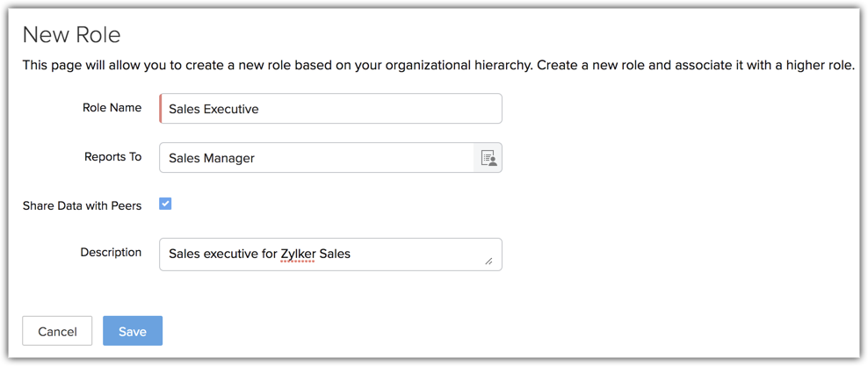
Task: Grab the Description box resize handle
Action: tap(488, 261)
